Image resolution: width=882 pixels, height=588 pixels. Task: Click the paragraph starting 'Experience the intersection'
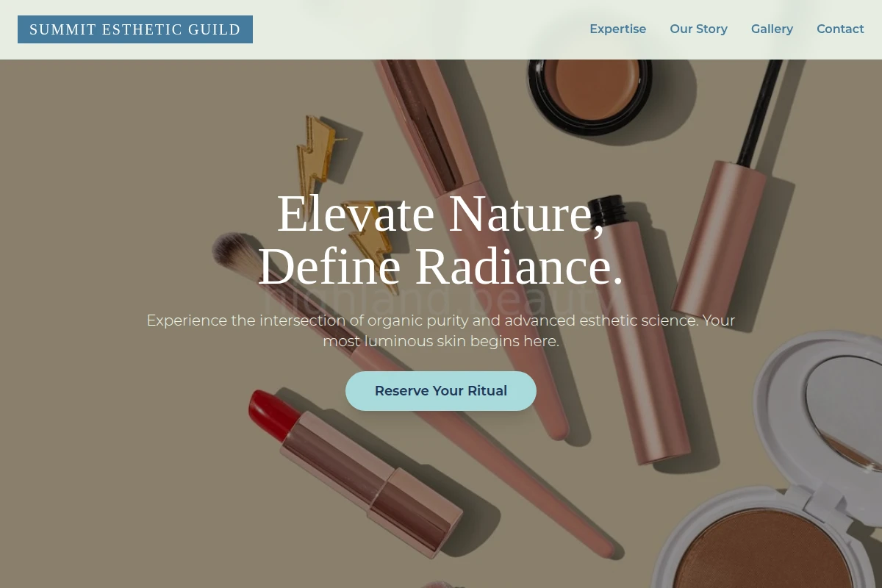441,331
